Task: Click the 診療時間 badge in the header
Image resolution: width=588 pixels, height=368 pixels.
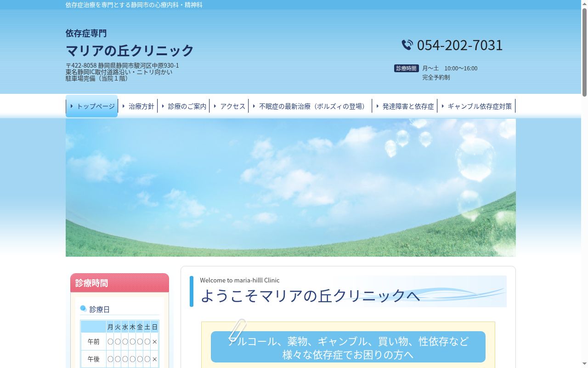Action: [x=407, y=68]
